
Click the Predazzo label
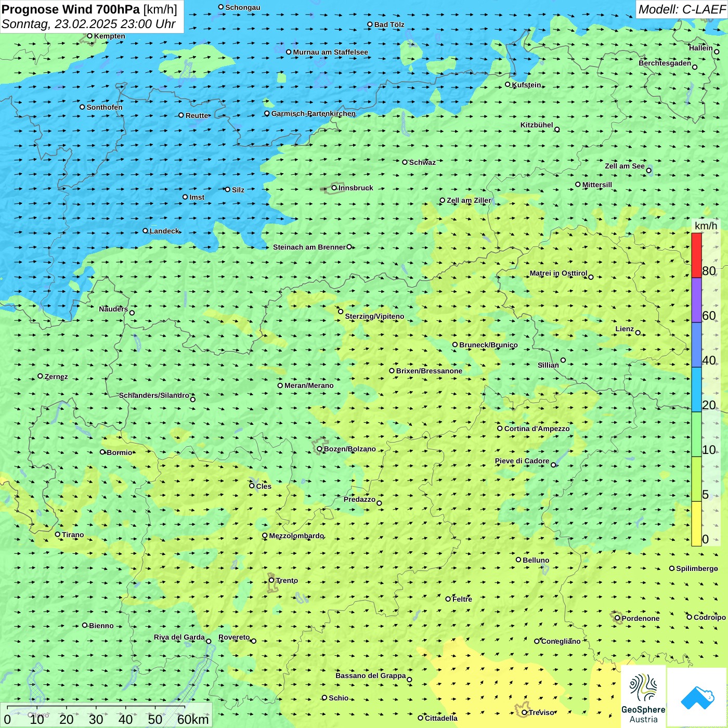[359, 499]
